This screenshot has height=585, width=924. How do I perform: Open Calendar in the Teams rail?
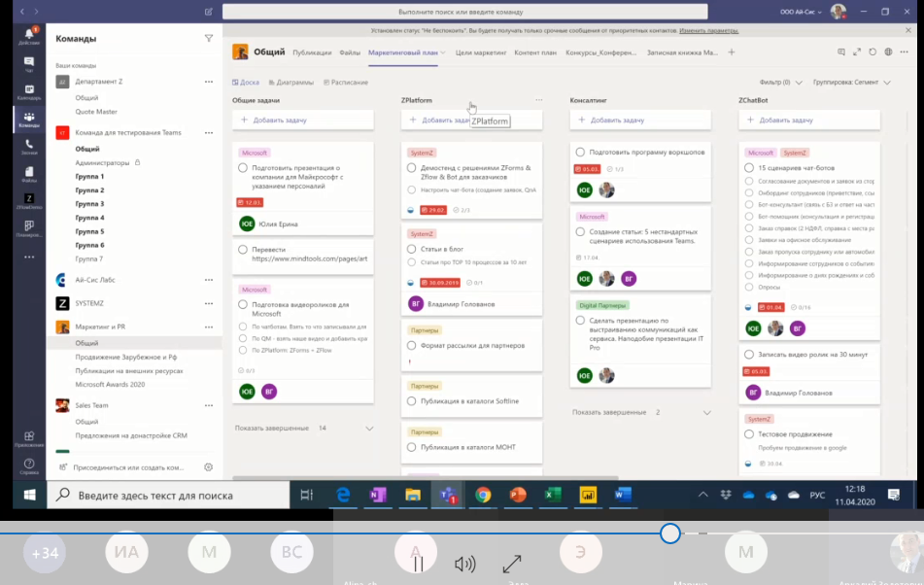coord(29,92)
